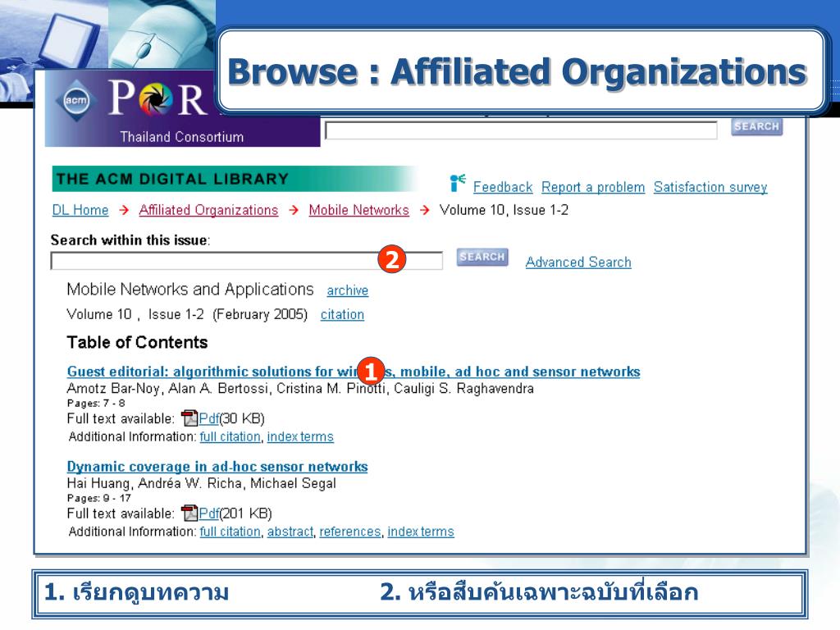Click the Table of Contents heading
The height and width of the screenshot is (630, 840).
click(137, 342)
